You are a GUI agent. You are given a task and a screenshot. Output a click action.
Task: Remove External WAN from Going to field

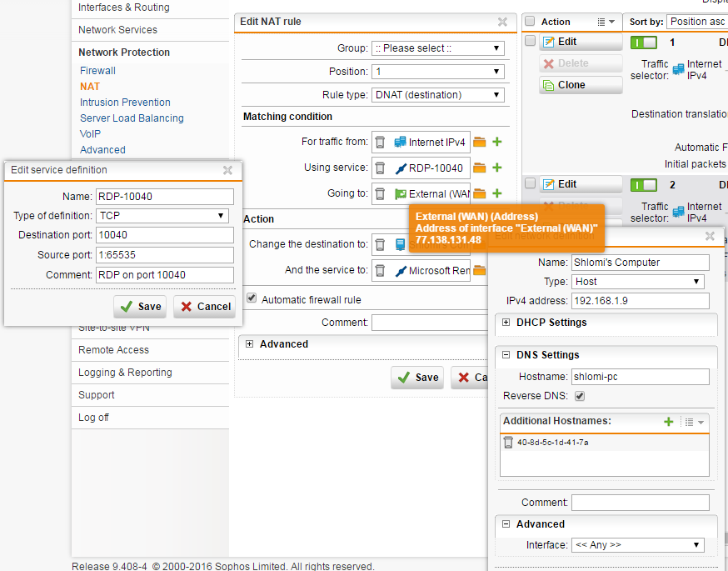pyautogui.click(x=380, y=193)
